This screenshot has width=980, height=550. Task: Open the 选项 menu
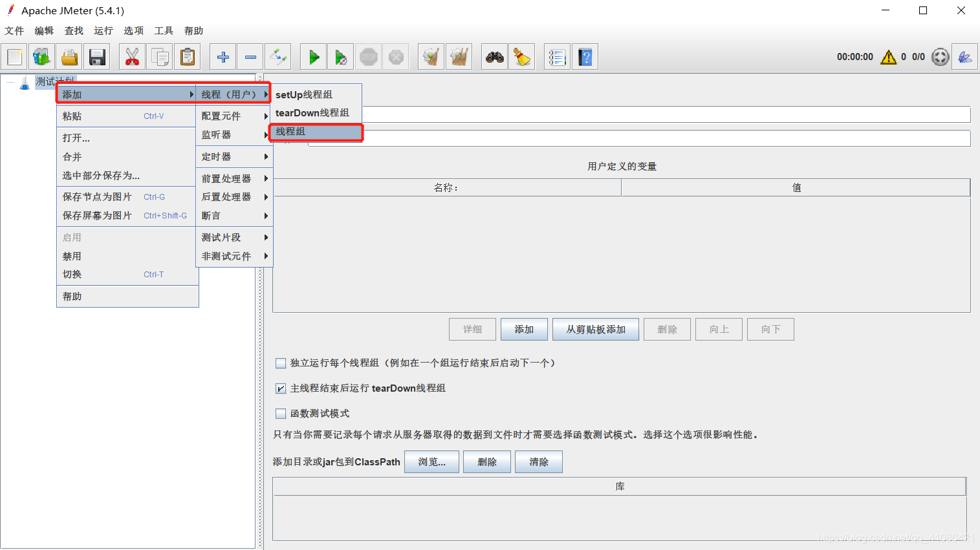coord(134,31)
